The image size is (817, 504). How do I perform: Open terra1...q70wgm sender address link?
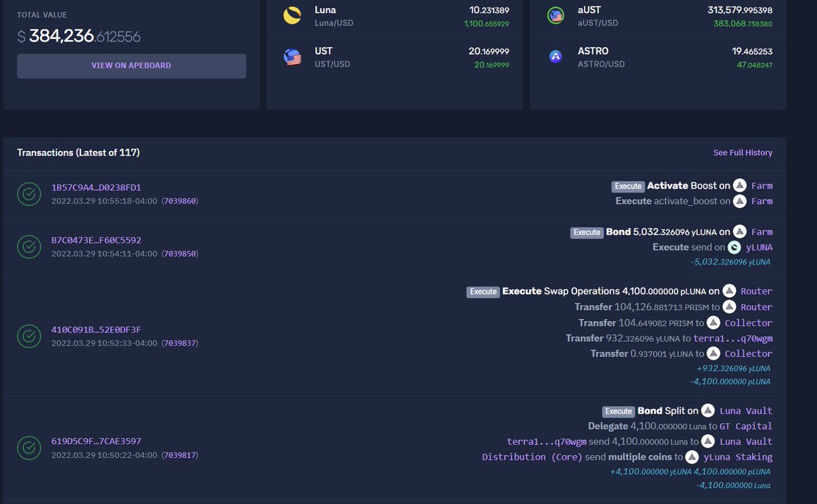(x=547, y=441)
